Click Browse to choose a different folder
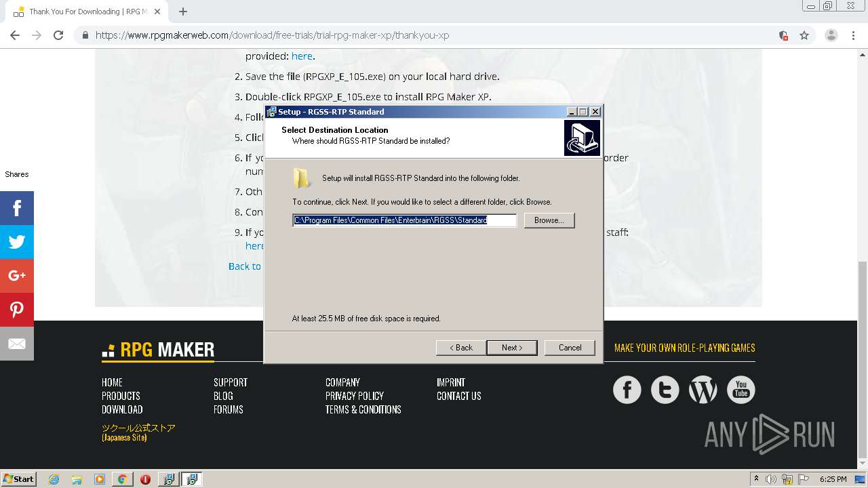 pyautogui.click(x=549, y=220)
